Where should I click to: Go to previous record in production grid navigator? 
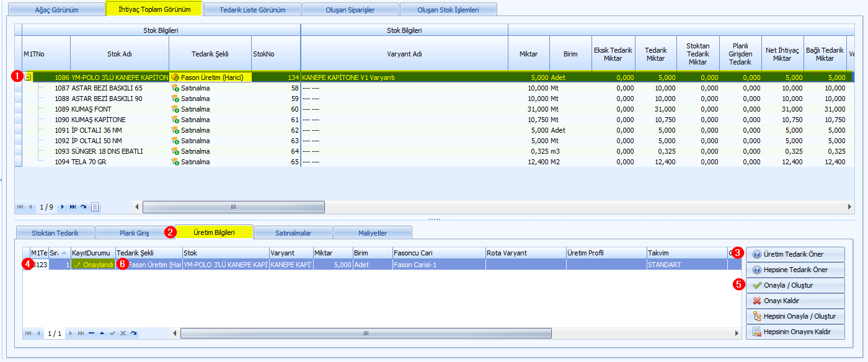click(x=38, y=333)
